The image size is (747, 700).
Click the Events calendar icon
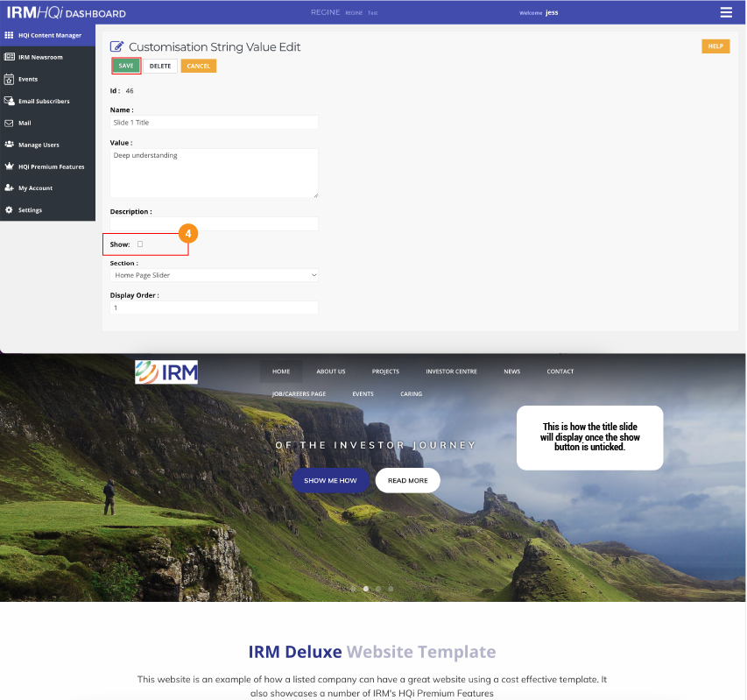[x=9, y=79]
